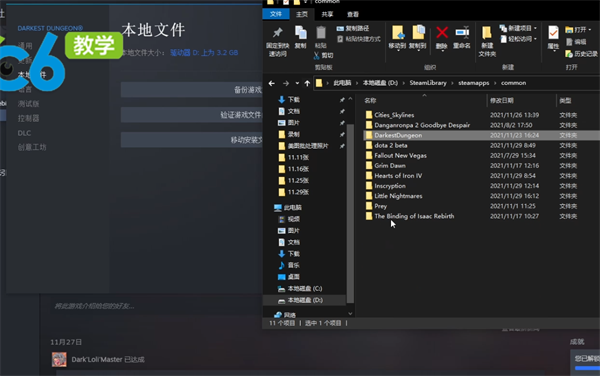This screenshot has width=600, height=376.
Task: Select the DarkestDungeon folder row
Action: click(x=481, y=135)
